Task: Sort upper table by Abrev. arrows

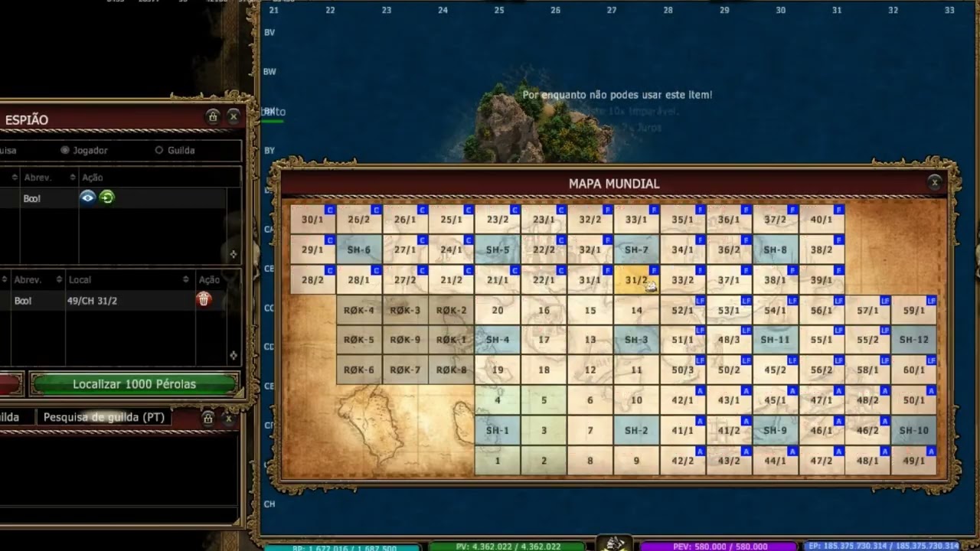Action: pos(72,177)
